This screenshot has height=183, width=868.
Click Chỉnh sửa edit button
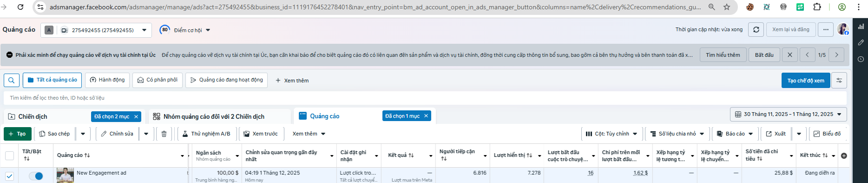coord(117,134)
